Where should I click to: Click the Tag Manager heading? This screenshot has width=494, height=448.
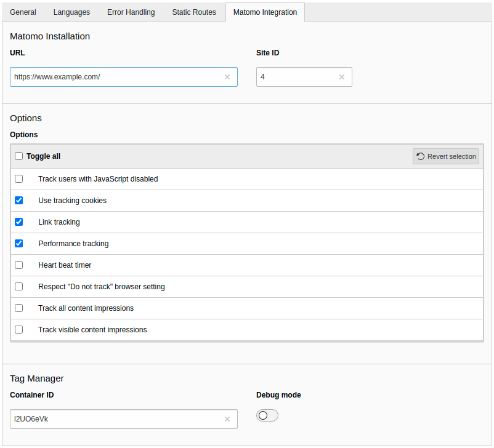(x=37, y=378)
